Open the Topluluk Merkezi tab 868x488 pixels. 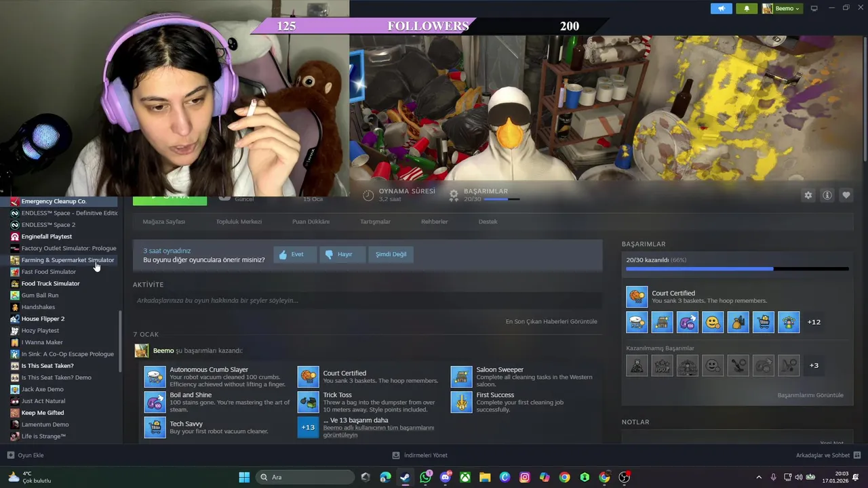click(x=239, y=222)
